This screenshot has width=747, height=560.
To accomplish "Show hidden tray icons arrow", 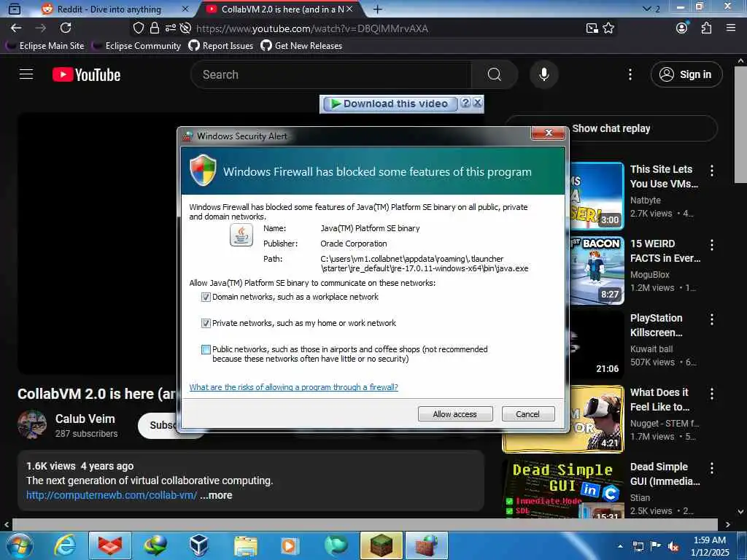I will (x=620, y=546).
